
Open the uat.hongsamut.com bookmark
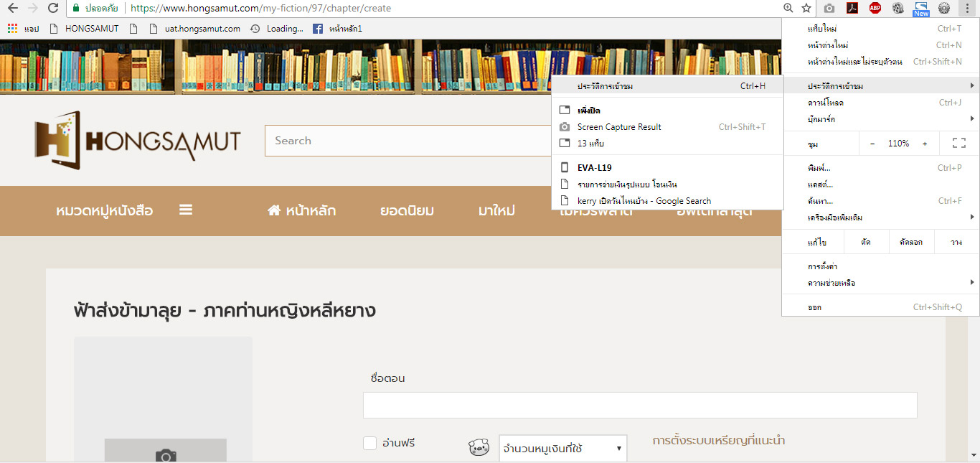click(202, 29)
